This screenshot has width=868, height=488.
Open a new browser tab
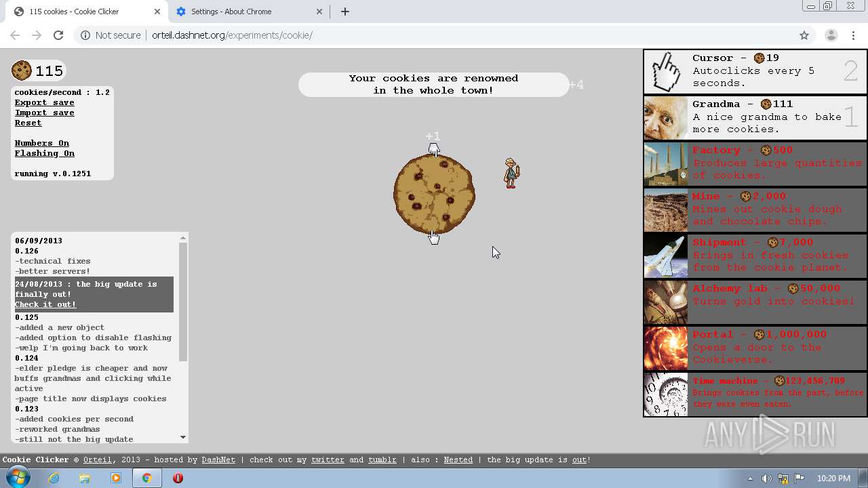click(344, 12)
